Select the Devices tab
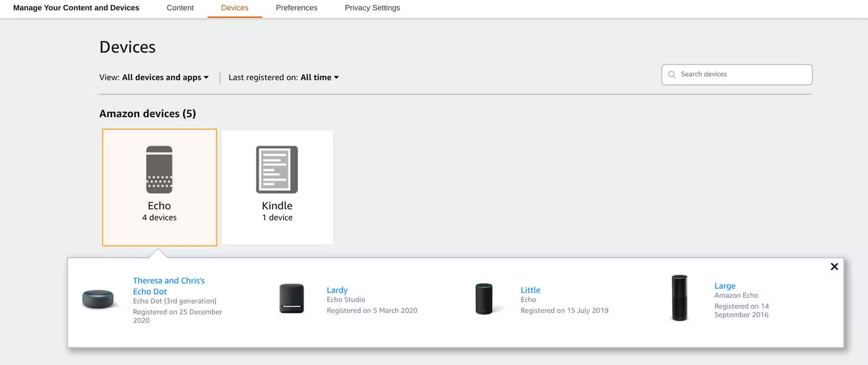This screenshot has width=868, height=365. pos(235,8)
